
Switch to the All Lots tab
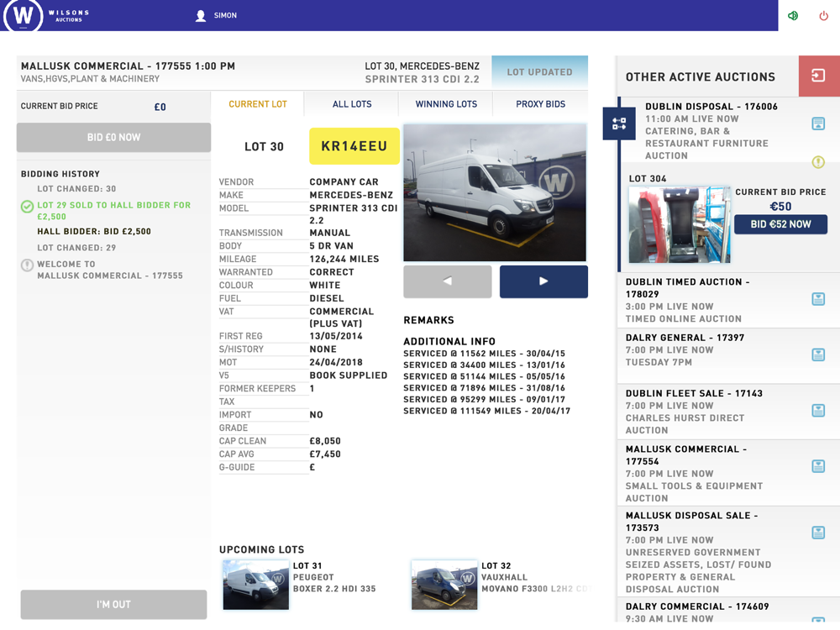[x=352, y=104]
